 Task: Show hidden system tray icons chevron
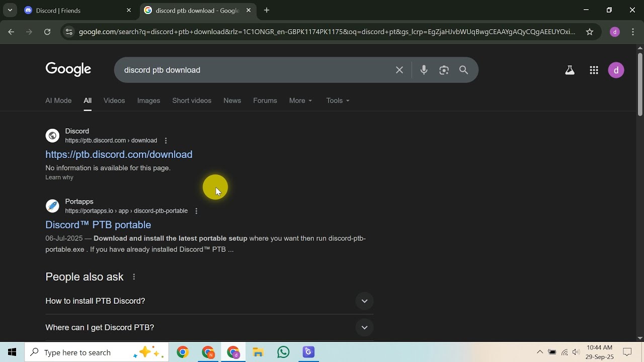540,352
